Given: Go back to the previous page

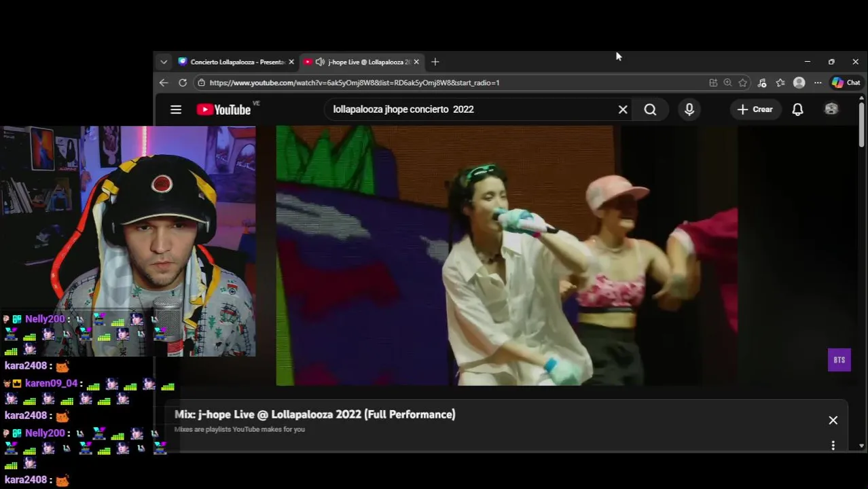Looking at the screenshot, I should [164, 83].
